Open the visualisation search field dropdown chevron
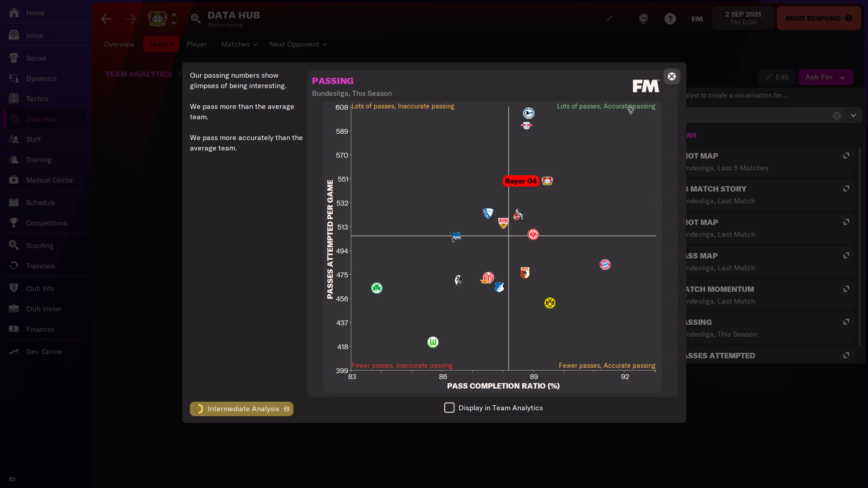 pyautogui.click(x=854, y=115)
